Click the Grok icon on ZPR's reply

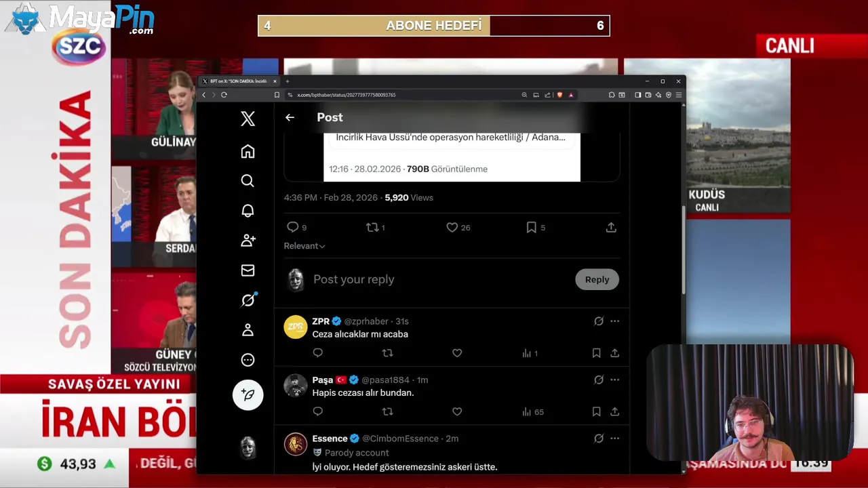tap(599, 321)
